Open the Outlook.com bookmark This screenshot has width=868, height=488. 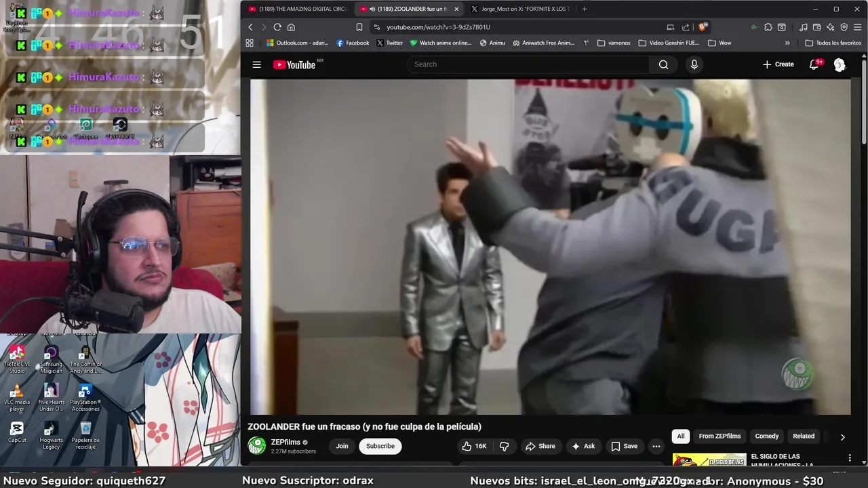[x=297, y=43]
